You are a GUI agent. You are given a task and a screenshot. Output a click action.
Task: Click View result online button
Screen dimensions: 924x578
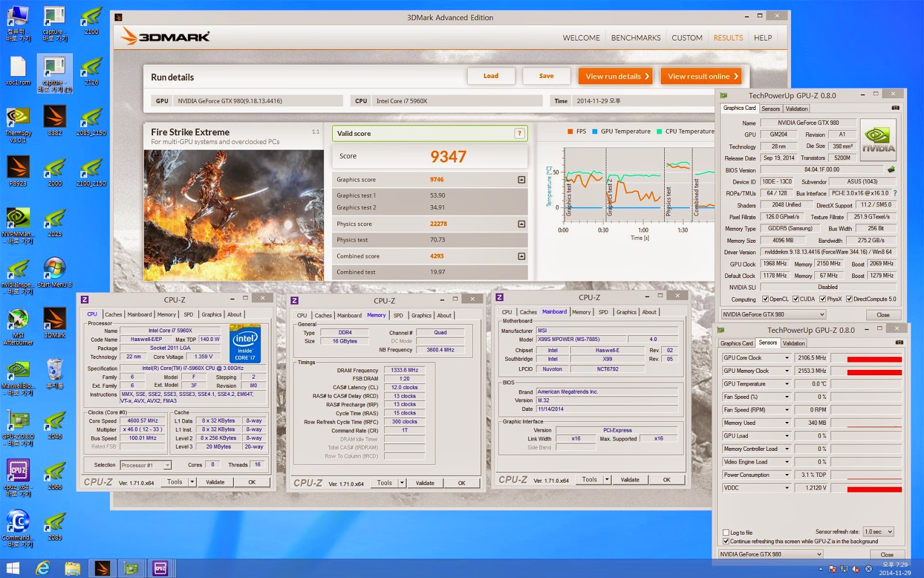tap(702, 76)
